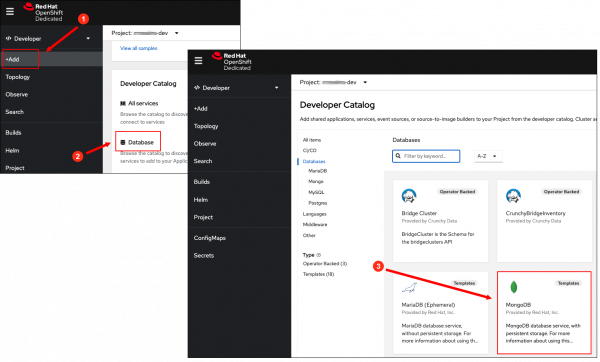Select Languages catalog category
Screen dimensions: 600x362
(315, 214)
